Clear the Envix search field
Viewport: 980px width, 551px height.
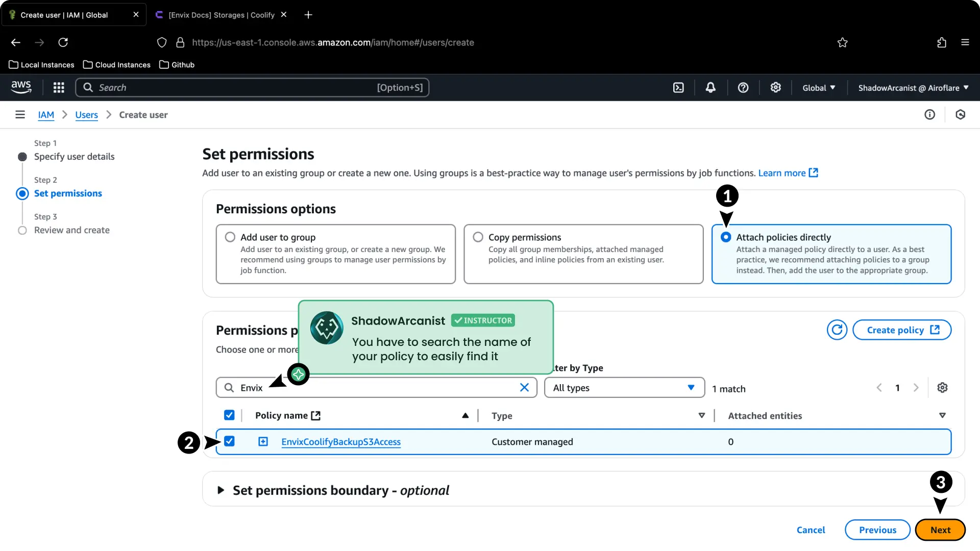[x=524, y=388]
